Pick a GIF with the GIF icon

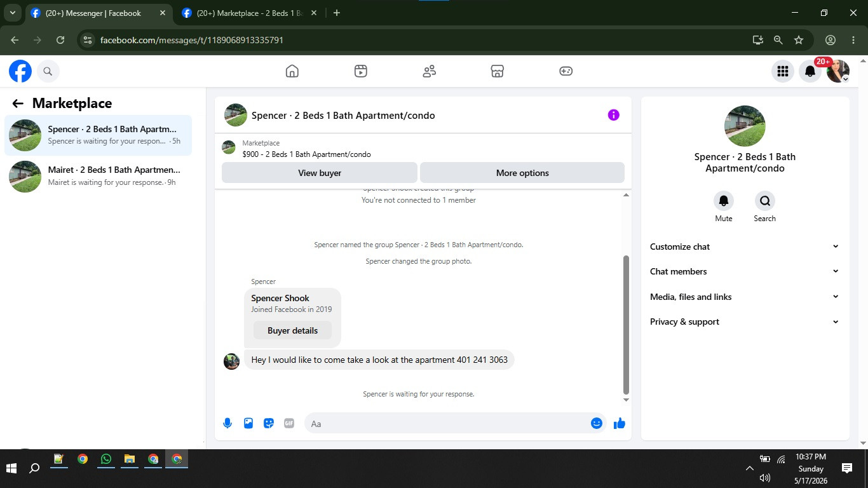[289, 423]
